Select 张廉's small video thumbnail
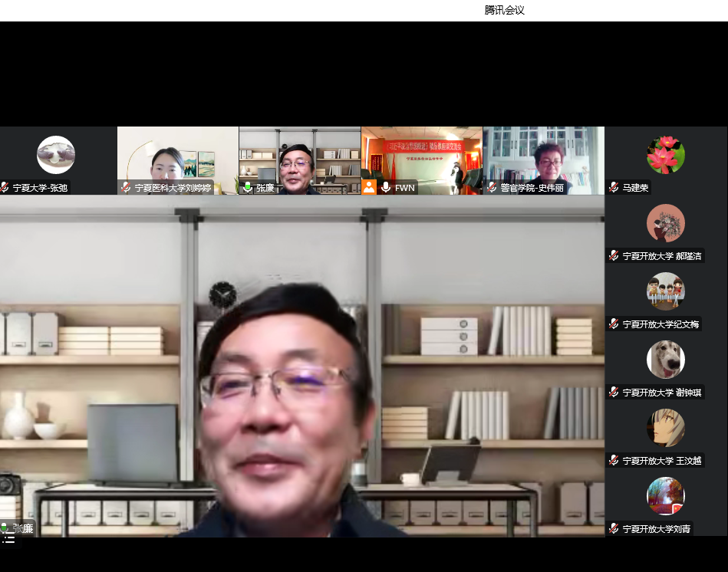This screenshot has height=572, width=728. [299, 157]
